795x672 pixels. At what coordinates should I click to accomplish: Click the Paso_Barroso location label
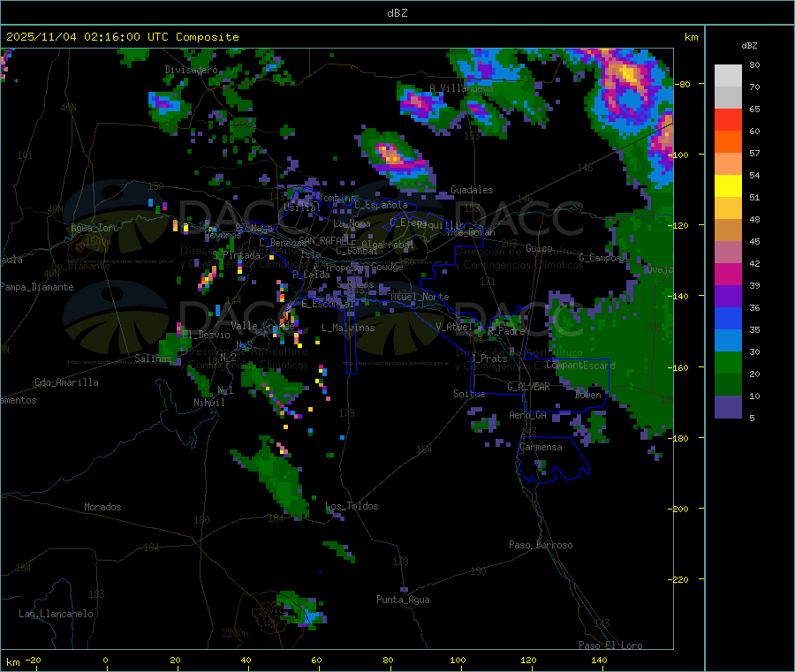point(541,545)
